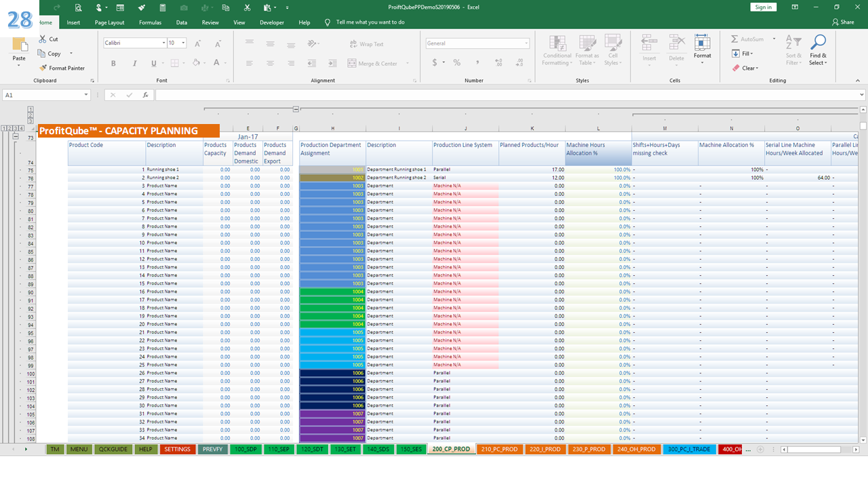
Task: Collapse the column outline group minus button
Action: pos(296,109)
